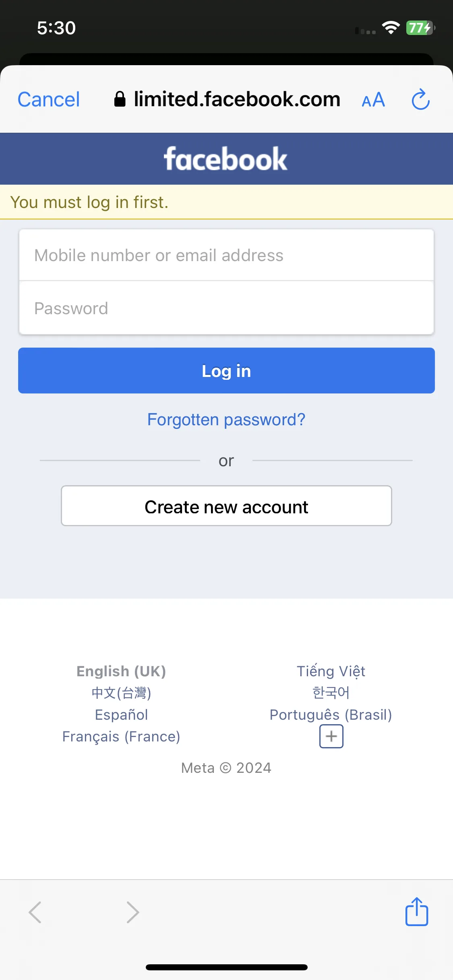This screenshot has height=980, width=453.
Task: Tap the share icon in bottom toolbar
Action: coord(417,911)
